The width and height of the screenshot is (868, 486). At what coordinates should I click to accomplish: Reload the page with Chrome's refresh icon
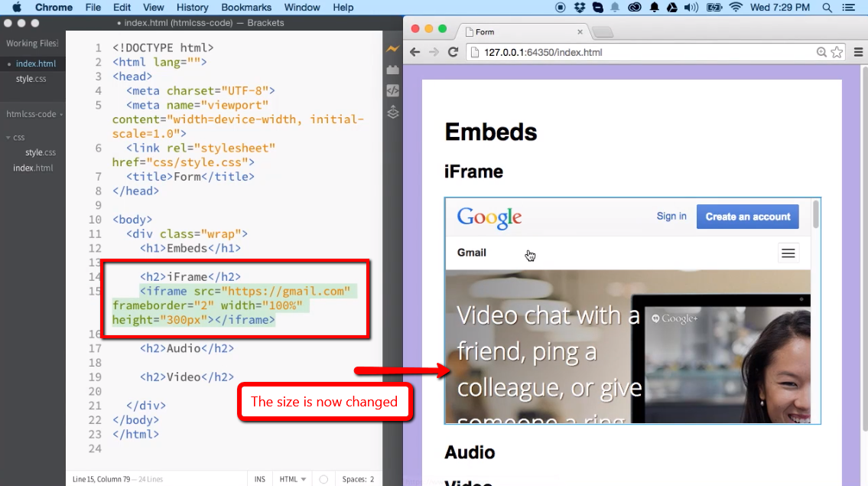453,53
